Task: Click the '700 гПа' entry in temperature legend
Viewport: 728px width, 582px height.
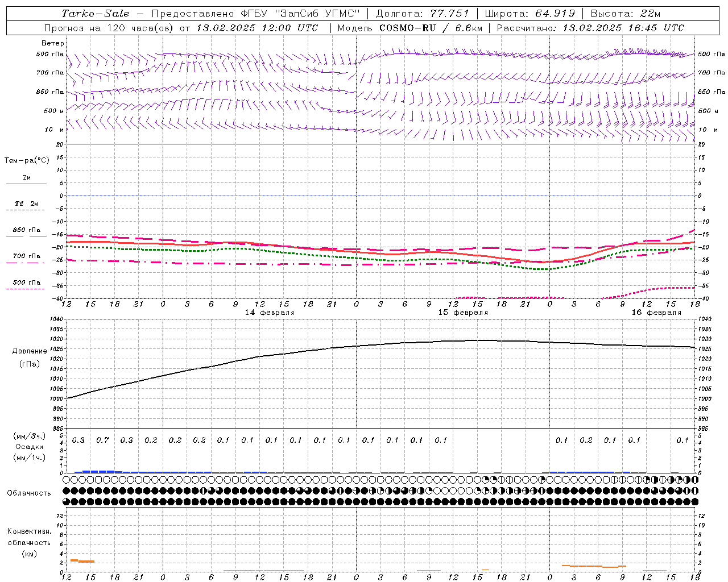Action: pos(27,256)
